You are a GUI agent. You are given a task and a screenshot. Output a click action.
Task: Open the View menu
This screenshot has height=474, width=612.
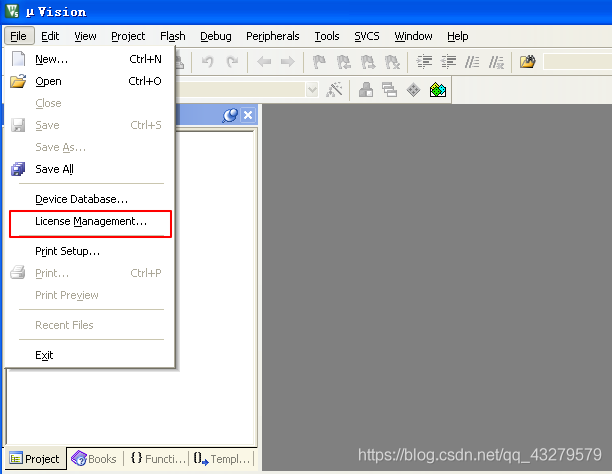(x=85, y=36)
